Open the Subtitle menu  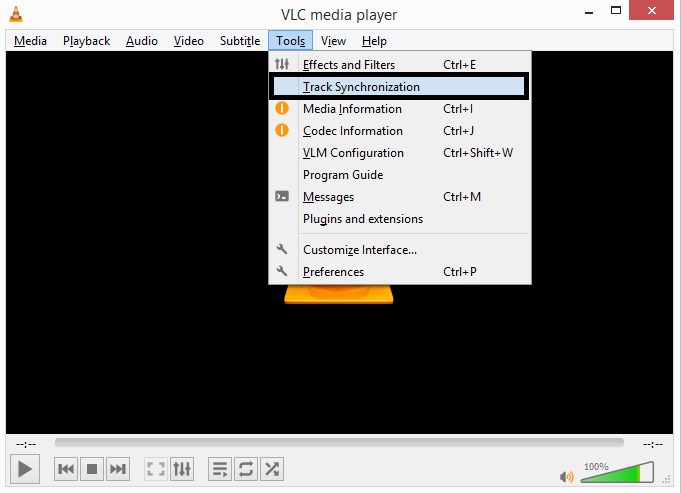pyautogui.click(x=240, y=41)
